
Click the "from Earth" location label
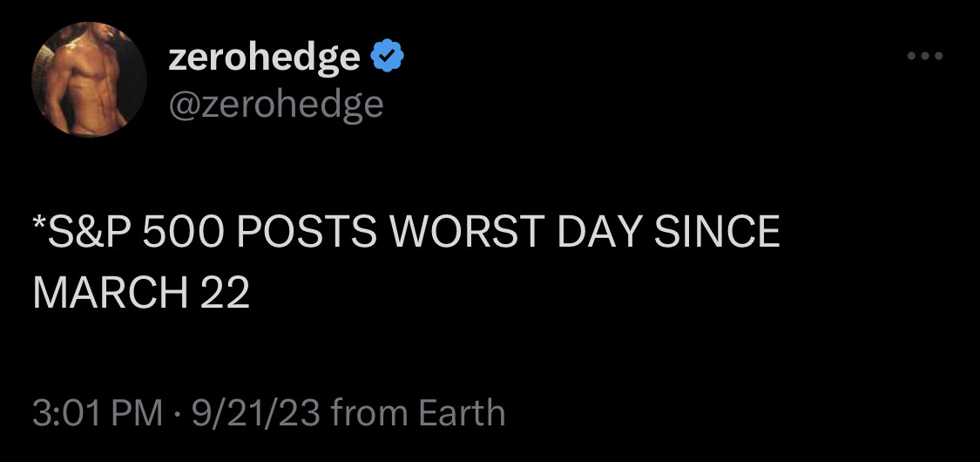pyautogui.click(x=419, y=412)
